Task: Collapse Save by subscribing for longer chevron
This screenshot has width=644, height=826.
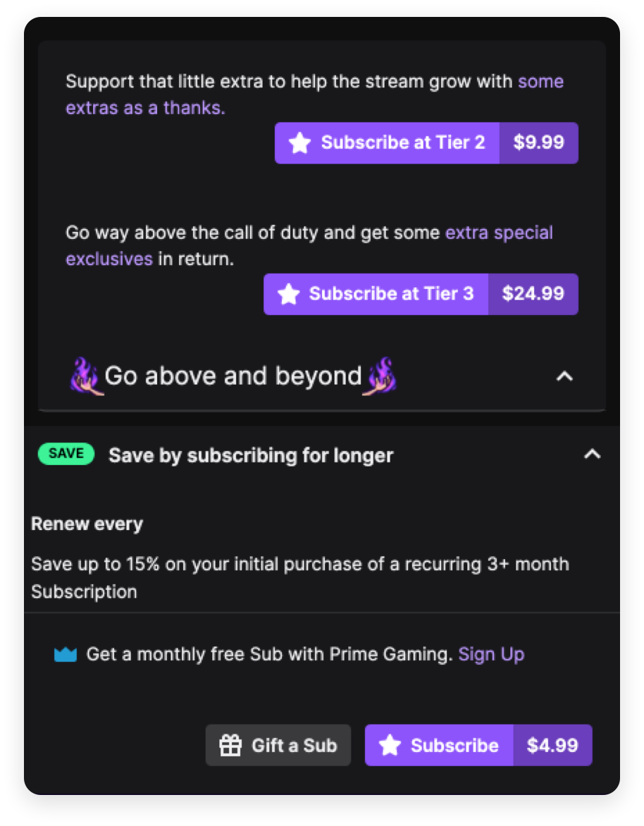Action: point(593,454)
